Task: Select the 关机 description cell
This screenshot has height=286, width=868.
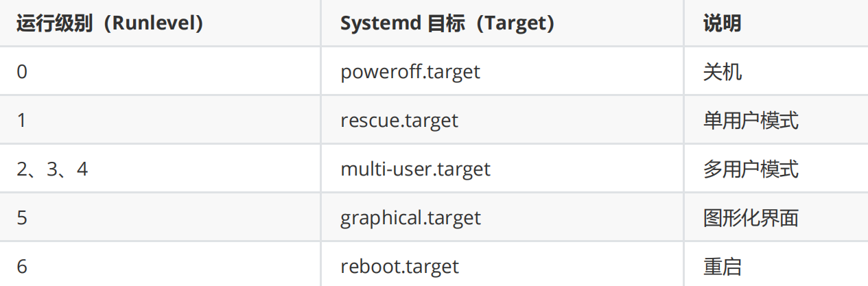Action: [x=723, y=71]
